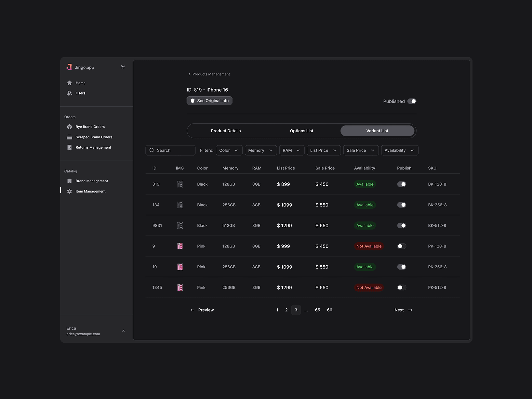The width and height of the screenshot is (532, 399).
Task: Switch to the Product Details tab
Action: point(226,131)
